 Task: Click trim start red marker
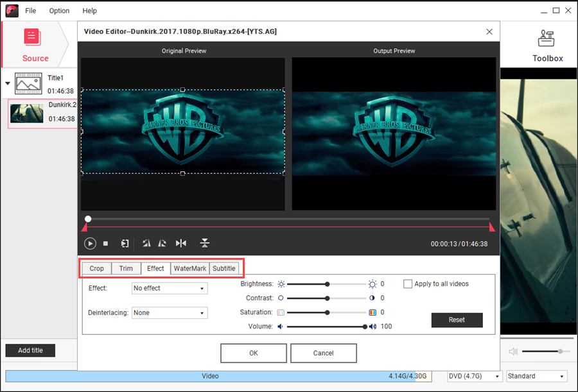tap(84, 228)
